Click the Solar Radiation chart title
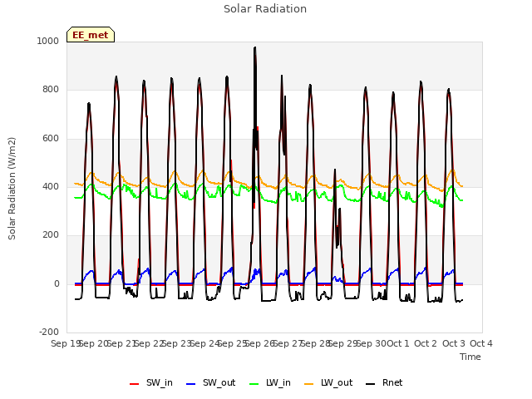The image size is (532, 399). coord(265,9)
